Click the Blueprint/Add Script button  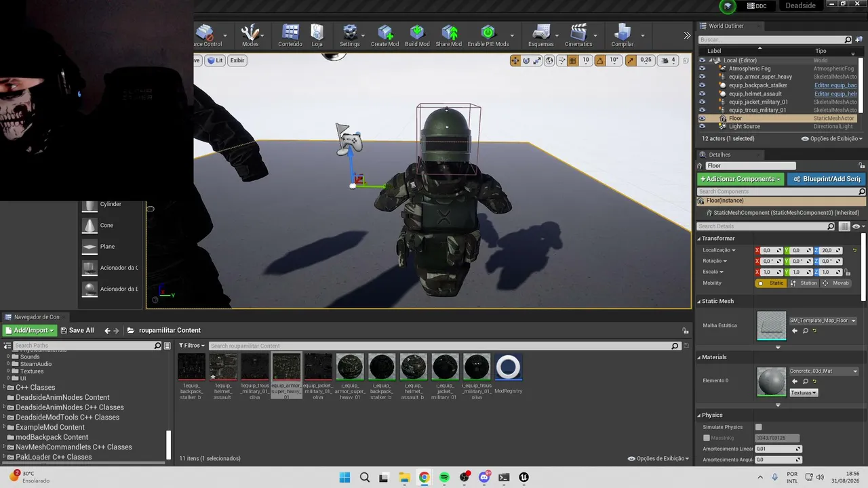(x=827, y=179)
